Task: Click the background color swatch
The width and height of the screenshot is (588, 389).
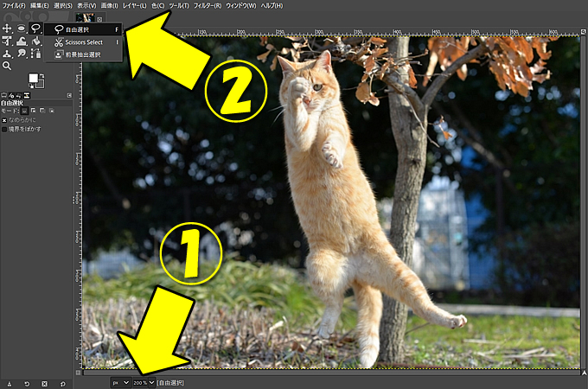Action: click(x=40, y=85)
